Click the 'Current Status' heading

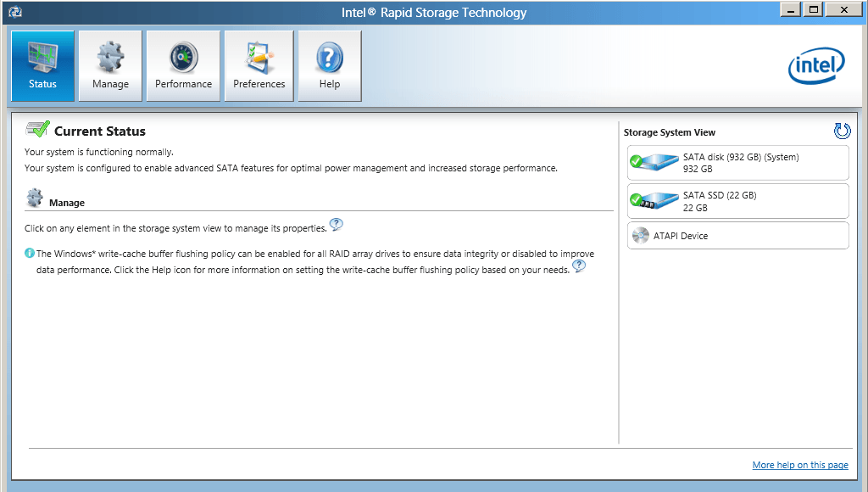coord(100,131)
